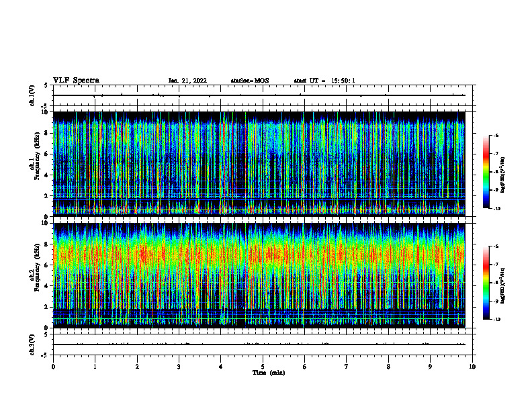Image resolution: width=532 pixels, height=411 pixels.
Task: Select the "start UT = 15:50: 1" header text
Action: (324, 81)
